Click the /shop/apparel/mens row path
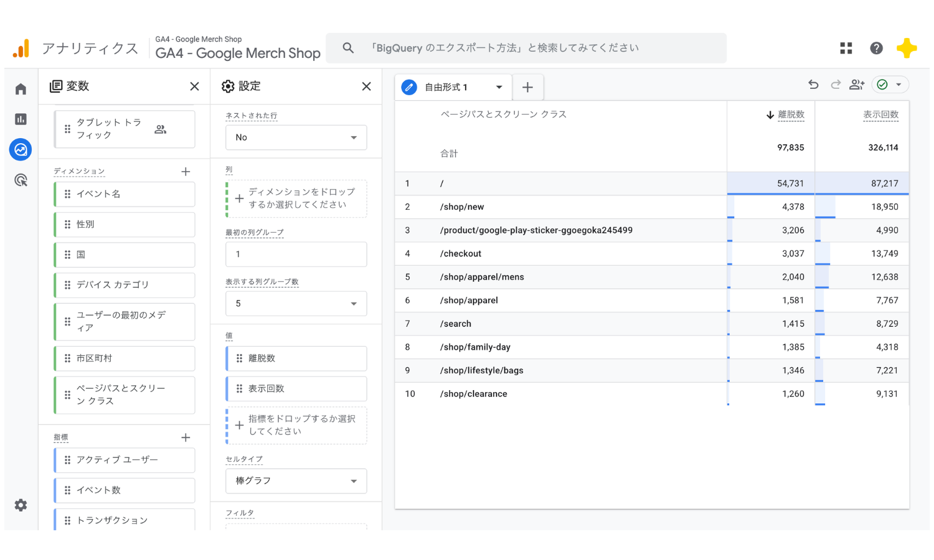Image resolution: width=934 pixels, height=560 pixels. coord(482,277)
